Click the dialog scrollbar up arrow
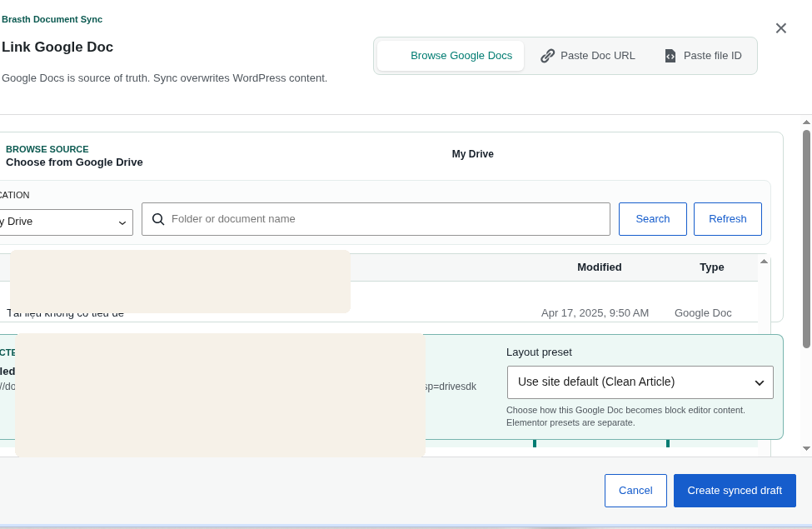Image resolution: width=812 pixels, height=529 pixels. coord(806,122)
